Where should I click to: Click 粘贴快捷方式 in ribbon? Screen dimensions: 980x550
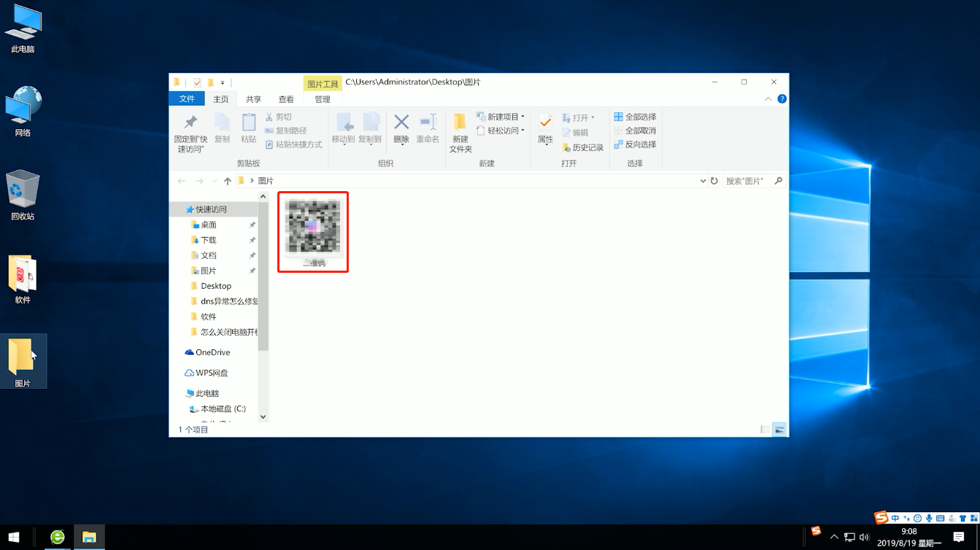point(293,144)
